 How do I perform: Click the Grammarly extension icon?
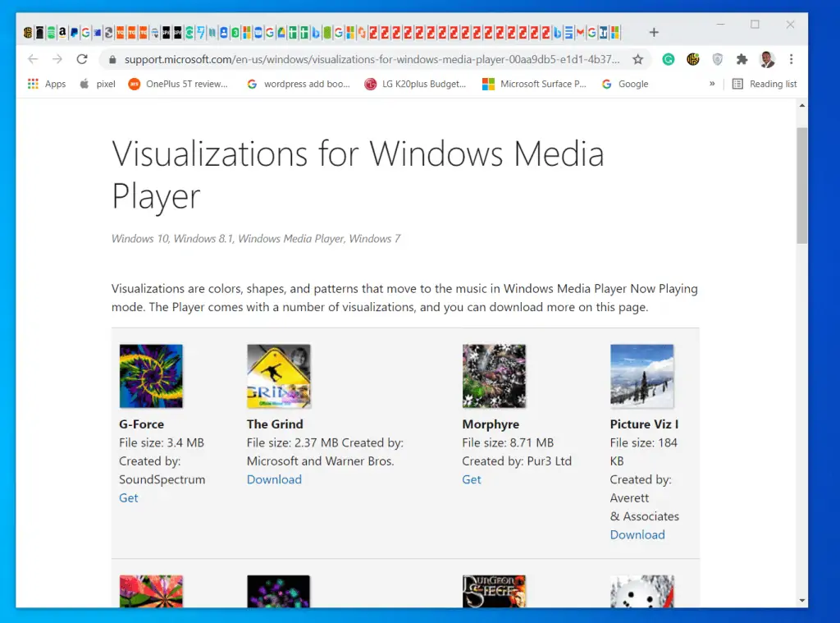coord(668,60)
